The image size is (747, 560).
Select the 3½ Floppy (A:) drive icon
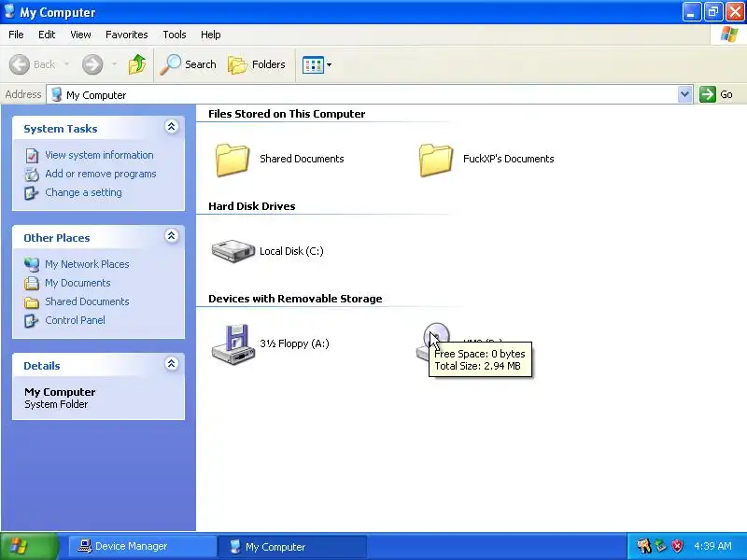tap(233, 344)
